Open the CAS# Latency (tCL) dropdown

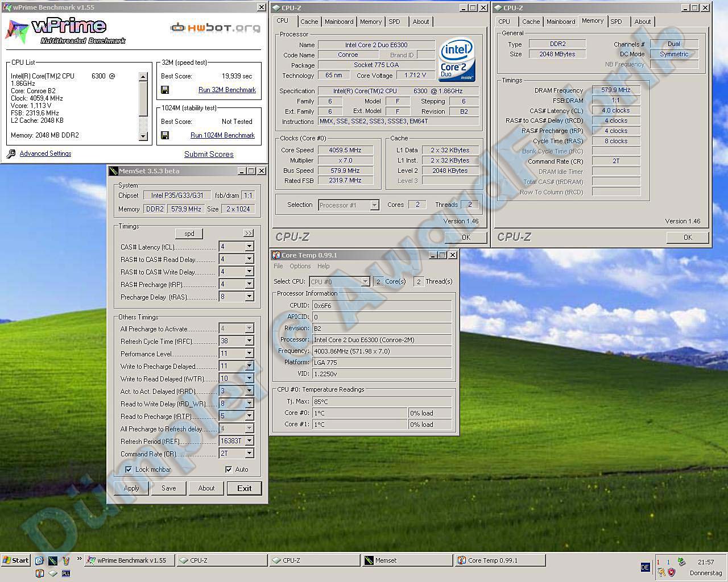point(249,247)
